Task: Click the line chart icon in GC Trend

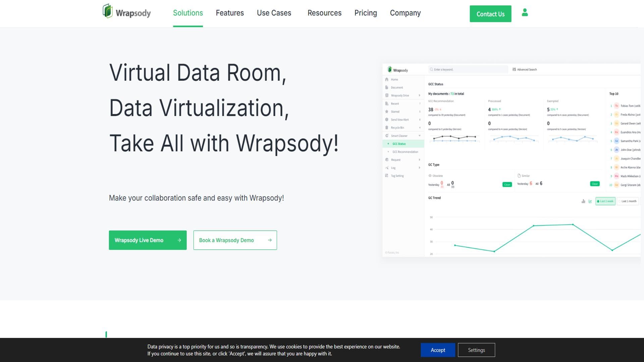Action: [590, 201]
